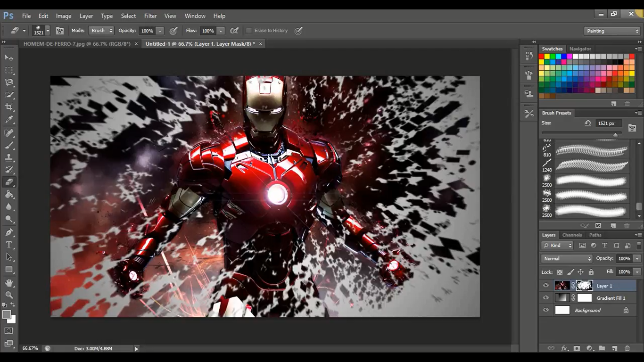Select the Clone Stamp tool
The width and height of the screenshot is (644, 362).
[8, 157]
